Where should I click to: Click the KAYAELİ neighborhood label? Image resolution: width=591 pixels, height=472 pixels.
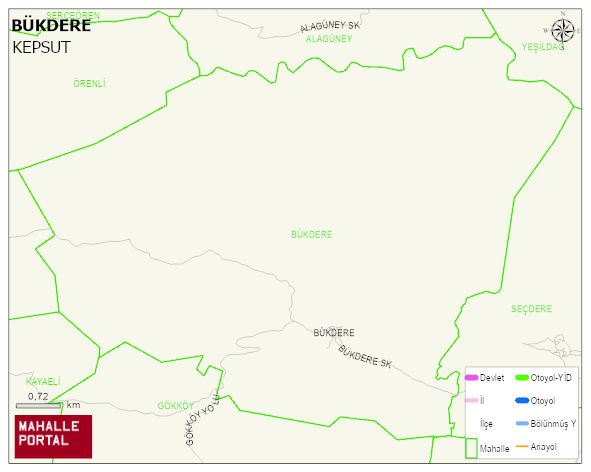pyautogui.click(x=43, y=382)
